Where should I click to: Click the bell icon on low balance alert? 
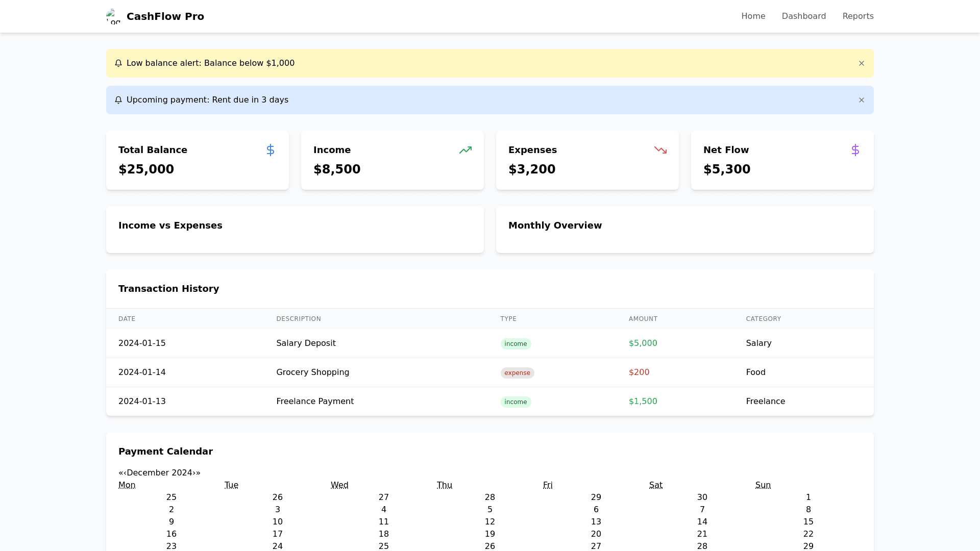(x=118, y=63)
